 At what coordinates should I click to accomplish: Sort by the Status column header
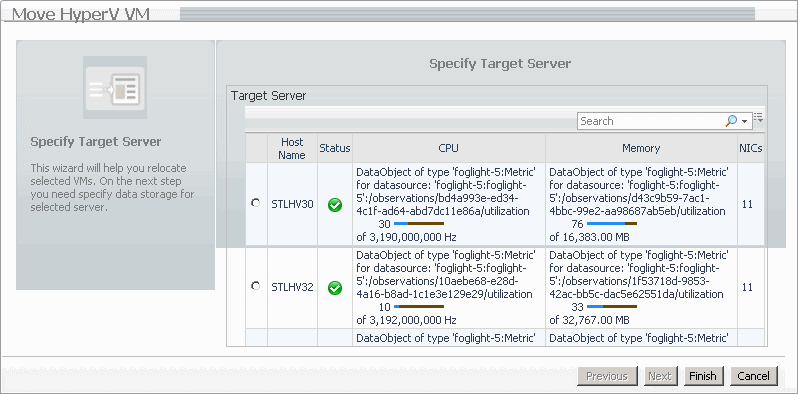click(335, 149)
